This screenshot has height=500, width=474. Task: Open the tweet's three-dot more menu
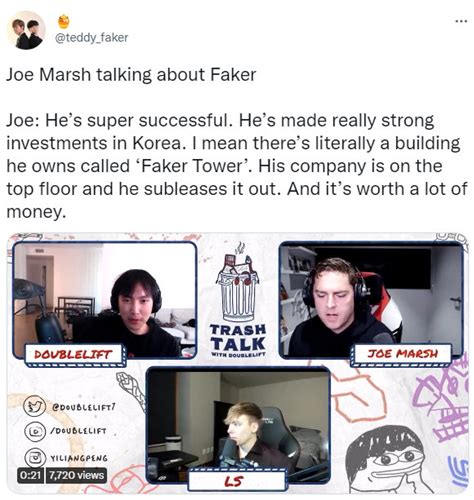(461, 21)
